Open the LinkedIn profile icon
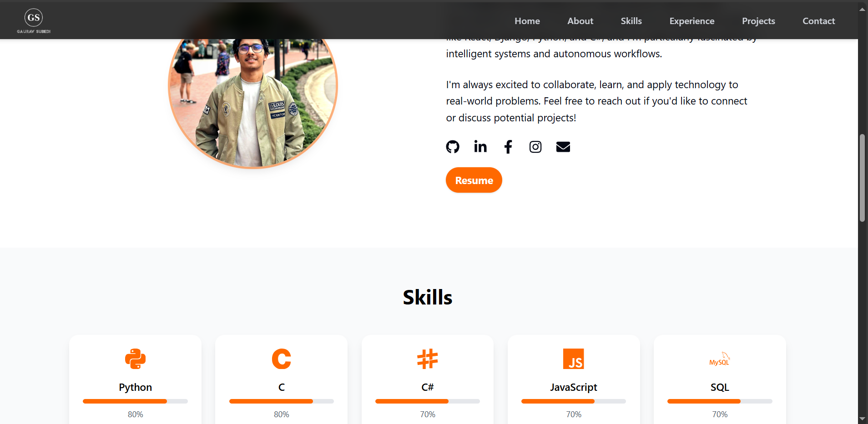The width and height of the screenshot is (868, 424). click(480, 146)
